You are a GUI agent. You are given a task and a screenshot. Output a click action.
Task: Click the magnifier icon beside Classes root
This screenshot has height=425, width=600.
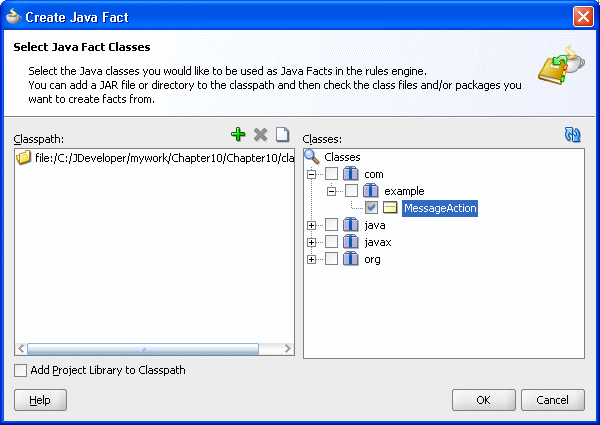[x=312, y=157]
